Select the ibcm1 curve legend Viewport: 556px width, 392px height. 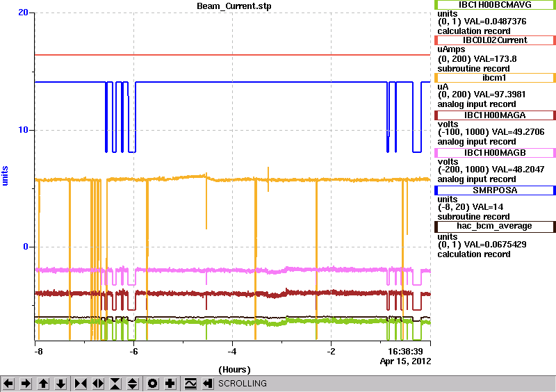pos(495,78)
